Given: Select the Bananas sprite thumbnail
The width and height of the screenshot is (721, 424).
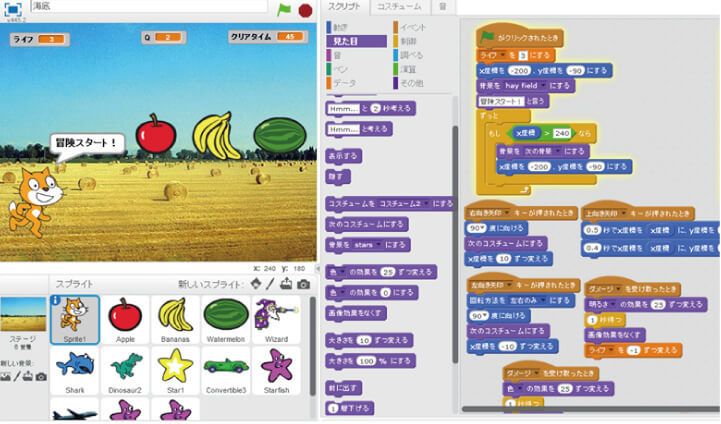Looking at the screenshot, I should tap(175, 320).
